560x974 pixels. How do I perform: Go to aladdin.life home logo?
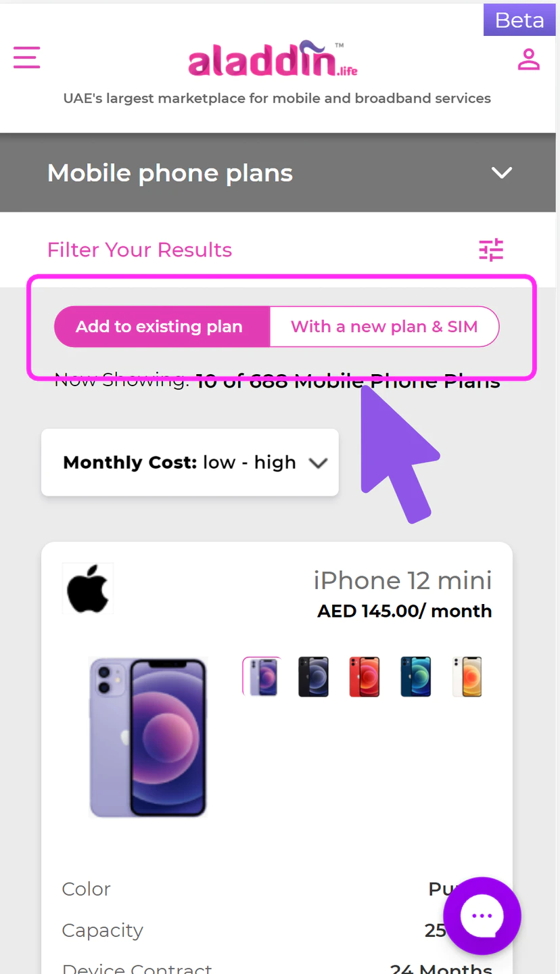pos(273,59)
